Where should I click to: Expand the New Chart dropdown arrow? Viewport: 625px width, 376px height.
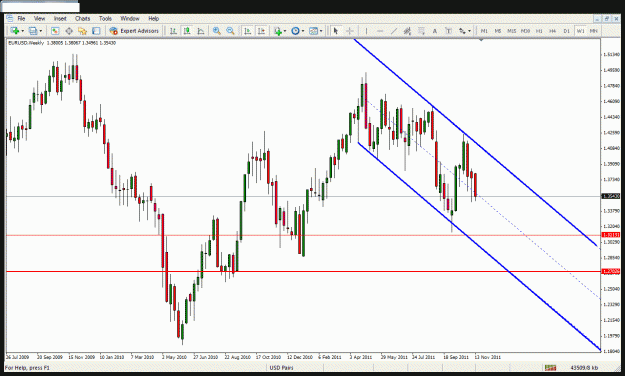[x=22, y=31]
